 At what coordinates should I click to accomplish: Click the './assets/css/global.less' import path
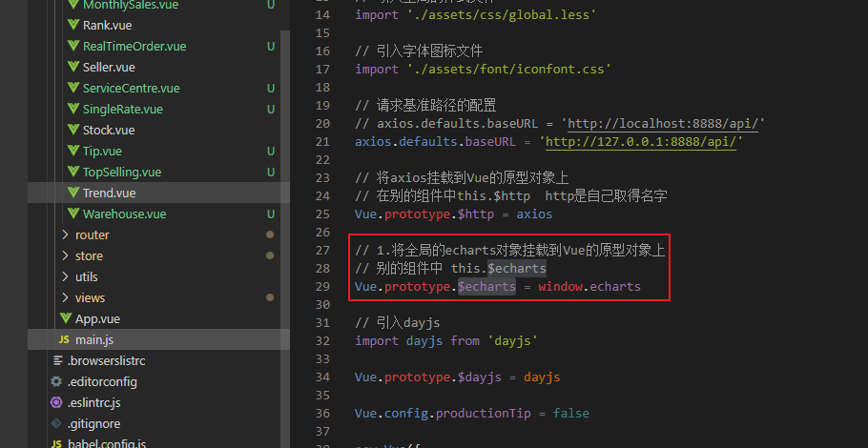(502, 15)
